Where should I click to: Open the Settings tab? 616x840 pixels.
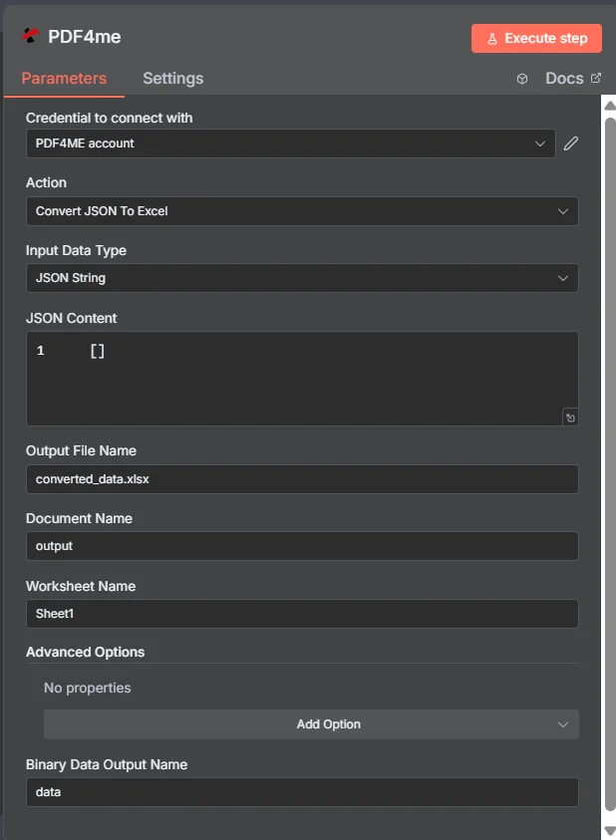(x=173, y=78)
